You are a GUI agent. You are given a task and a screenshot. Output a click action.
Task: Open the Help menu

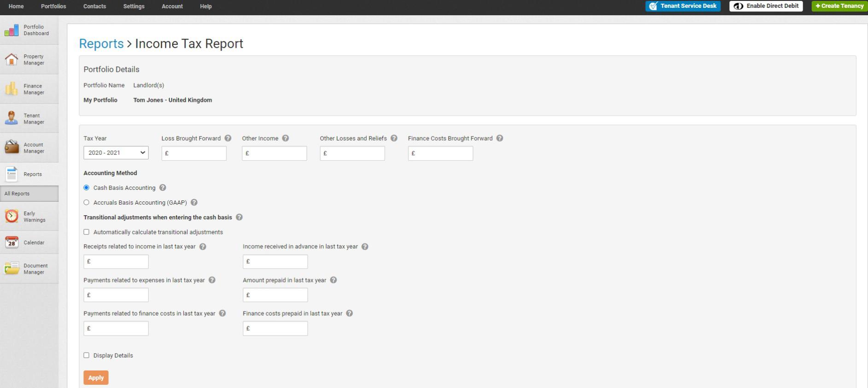pyautogui.click(x=206, y=6)
